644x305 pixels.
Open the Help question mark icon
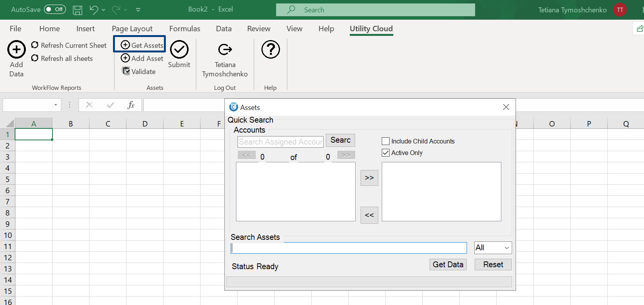coord(270,50)
